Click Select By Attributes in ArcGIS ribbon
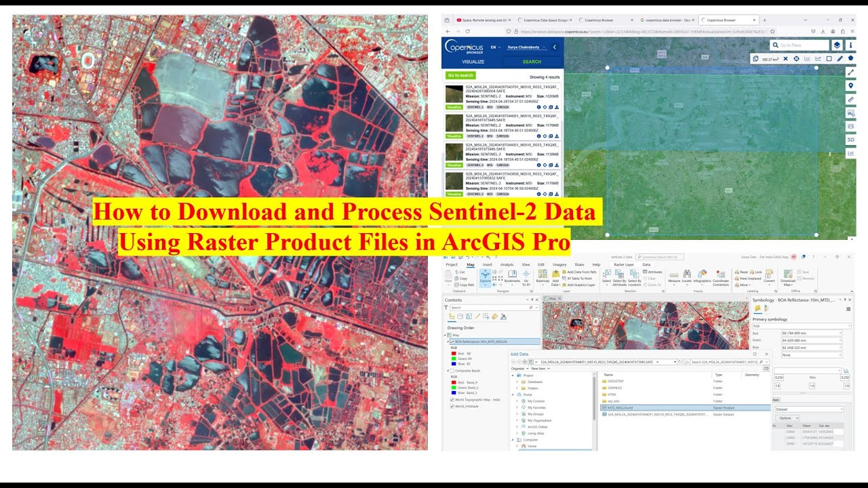This screenshot has width=868, height=488. 620,279
